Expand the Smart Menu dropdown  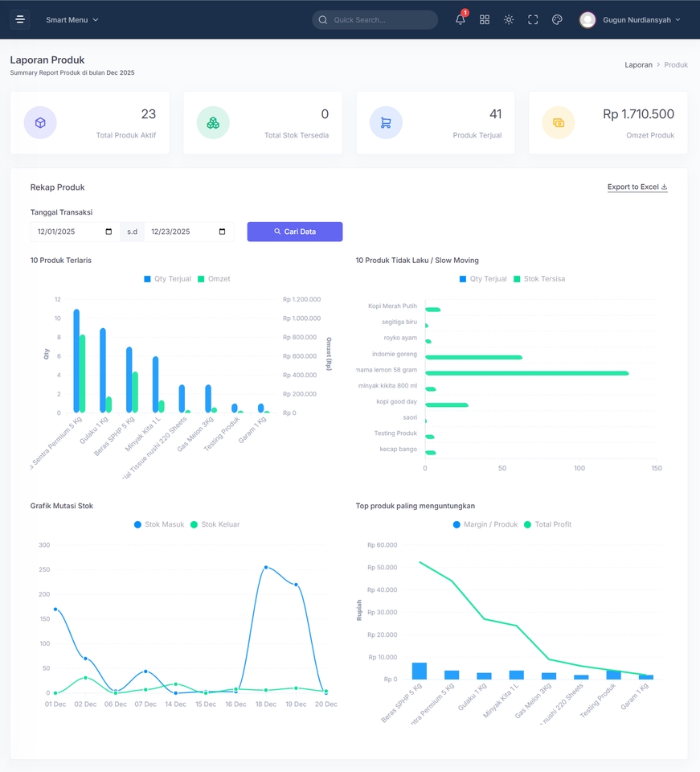(x=72, y=19)
